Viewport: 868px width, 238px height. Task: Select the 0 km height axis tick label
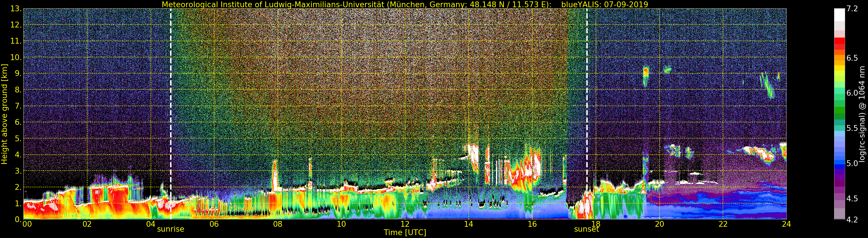click(18, 219)
